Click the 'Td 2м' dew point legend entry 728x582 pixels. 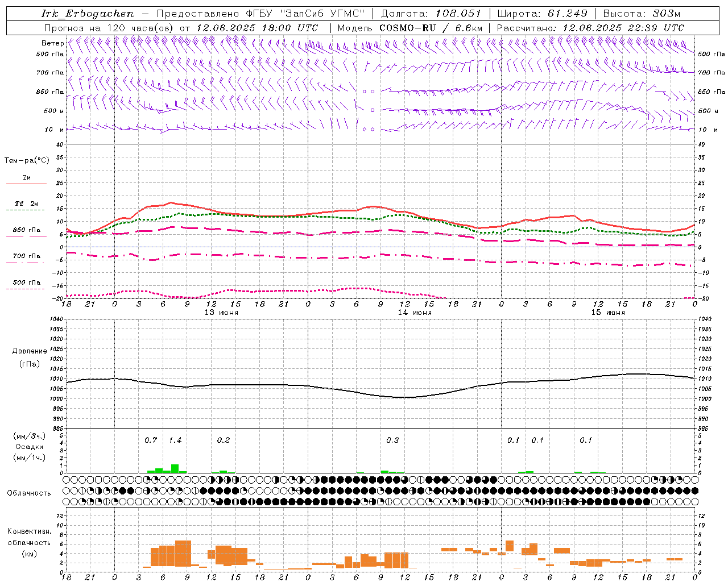(x=27, y=206)
